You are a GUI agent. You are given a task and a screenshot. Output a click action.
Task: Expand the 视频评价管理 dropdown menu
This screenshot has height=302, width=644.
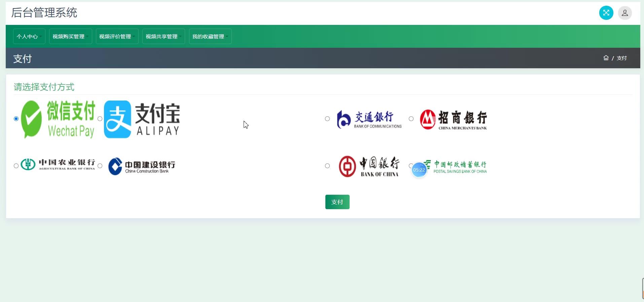(117, 36)
